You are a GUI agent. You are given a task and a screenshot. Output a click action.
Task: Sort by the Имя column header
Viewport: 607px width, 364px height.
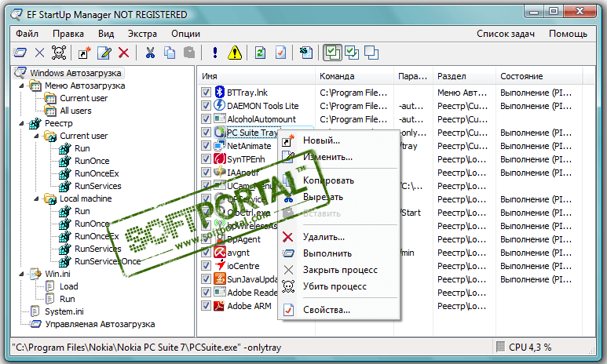click(257, 76)
